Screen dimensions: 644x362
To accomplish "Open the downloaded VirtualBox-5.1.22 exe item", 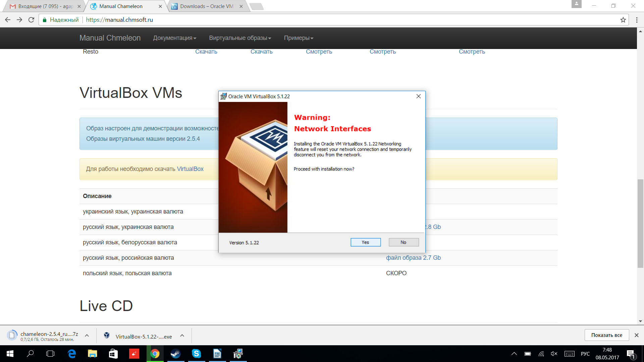I will click(x=138, y=337).
